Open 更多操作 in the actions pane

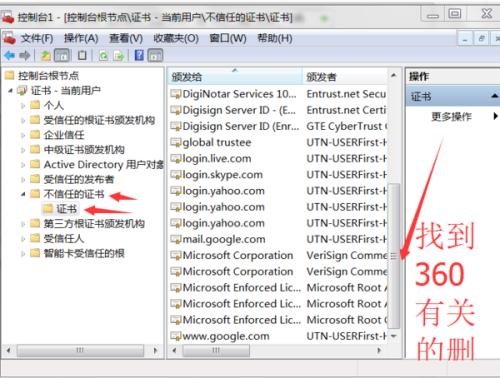pos(452,116)
